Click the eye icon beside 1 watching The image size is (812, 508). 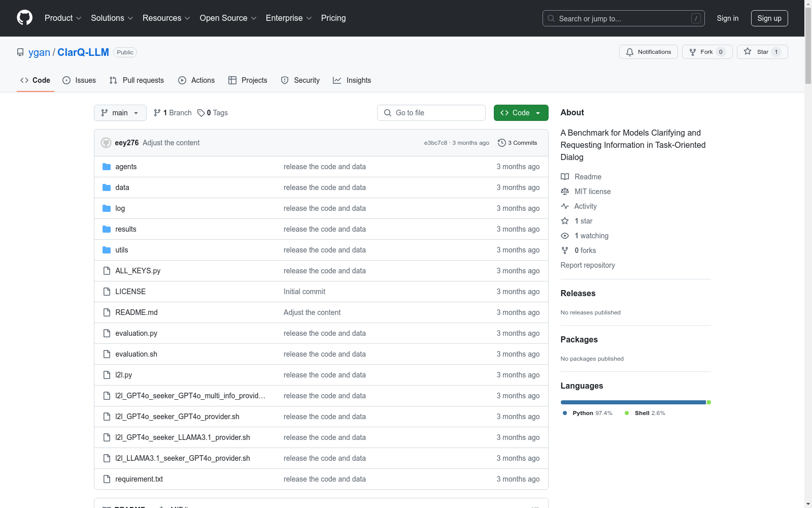[x=565, y=236]
